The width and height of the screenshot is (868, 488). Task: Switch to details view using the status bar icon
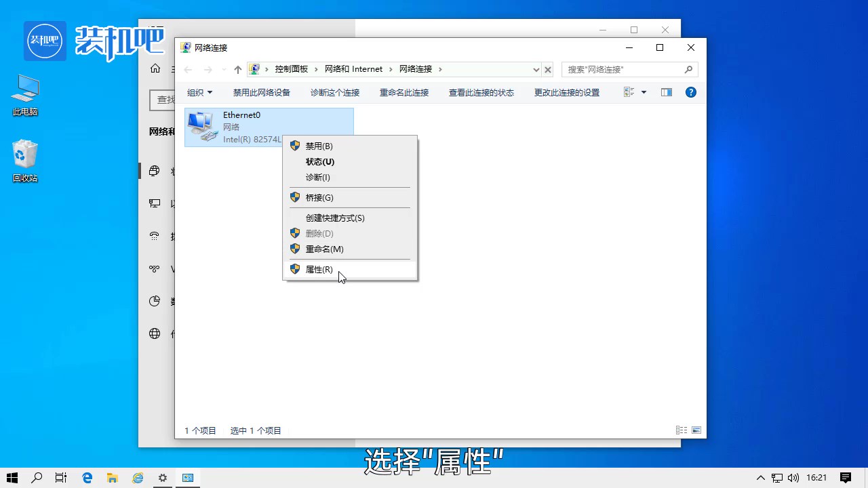pos(681,430)
